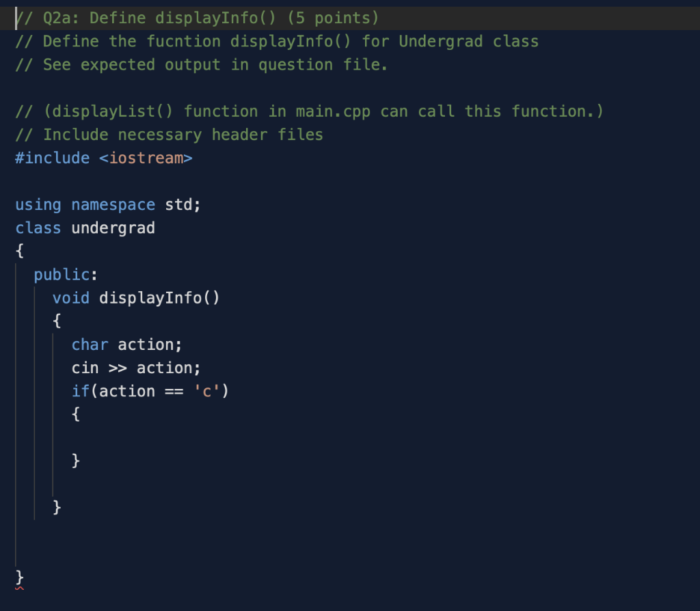Click the 'void' return type keyword
700x611 pixels.
(x=71, y=298)
